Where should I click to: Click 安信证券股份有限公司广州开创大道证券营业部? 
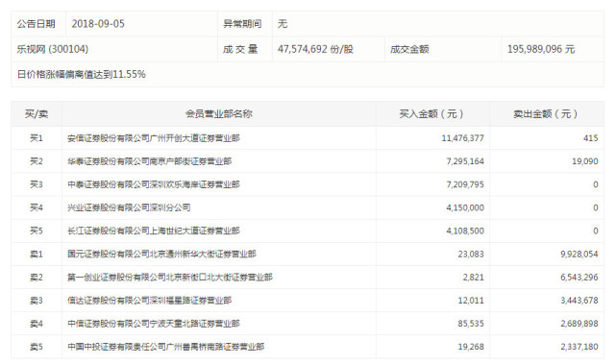154,138
